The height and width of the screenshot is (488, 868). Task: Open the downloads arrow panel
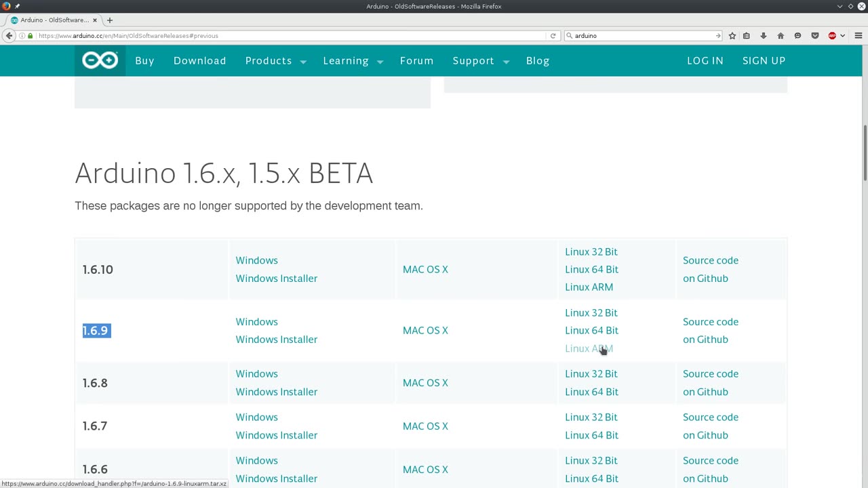coord(764,35)
